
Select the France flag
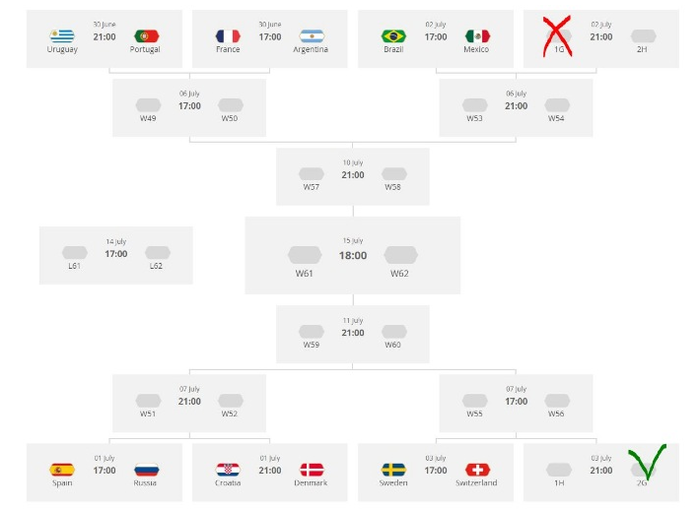click(x=228, y=36)
